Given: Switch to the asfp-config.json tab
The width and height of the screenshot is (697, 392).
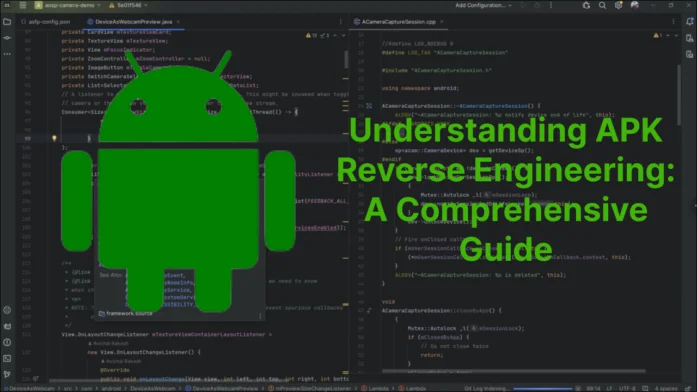Looking at the screenshot, I should [x=46, y=22].
